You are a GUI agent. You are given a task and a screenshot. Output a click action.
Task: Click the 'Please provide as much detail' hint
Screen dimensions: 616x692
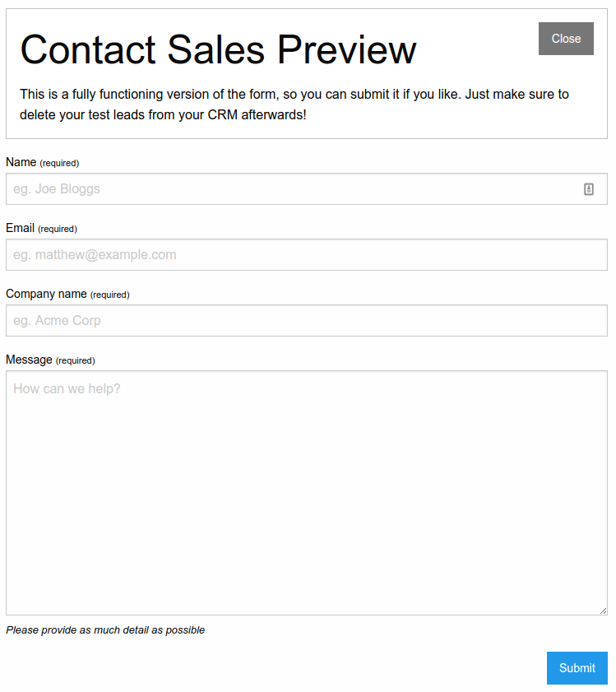(105, 630)
